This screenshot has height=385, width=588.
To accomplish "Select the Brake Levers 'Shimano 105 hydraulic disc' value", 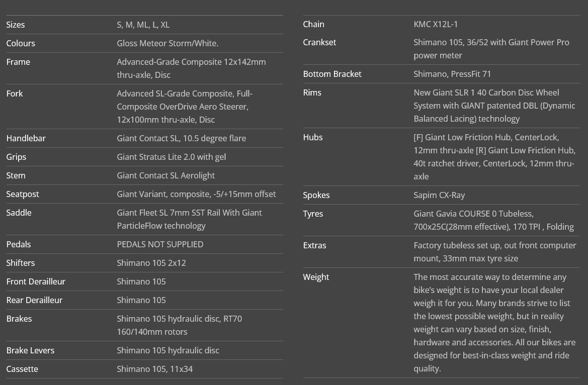I will pyautogui.click(x=167, y=350).
